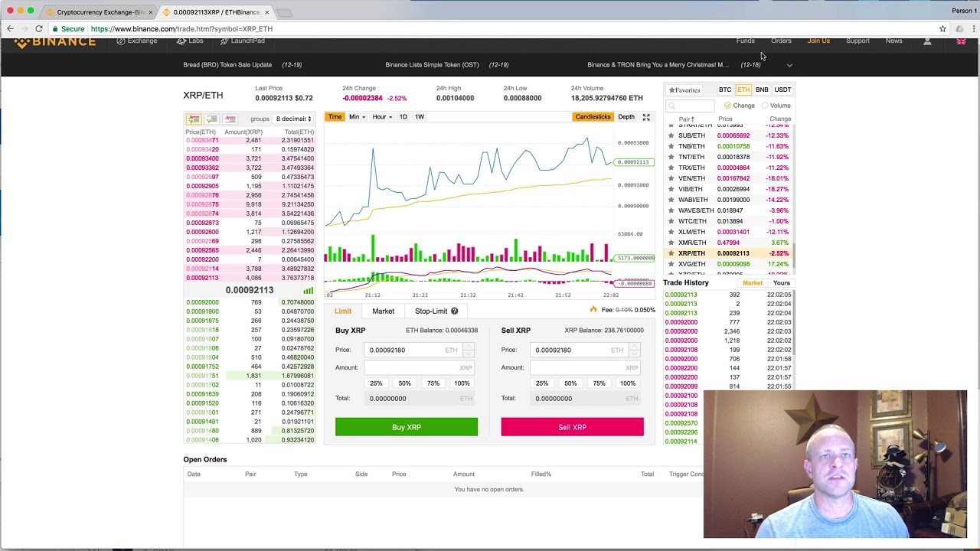This screenshot has height=551, width=980.
Task: Increase the buy price stepper
Action: pyautogui.click(x=469, y=346)
